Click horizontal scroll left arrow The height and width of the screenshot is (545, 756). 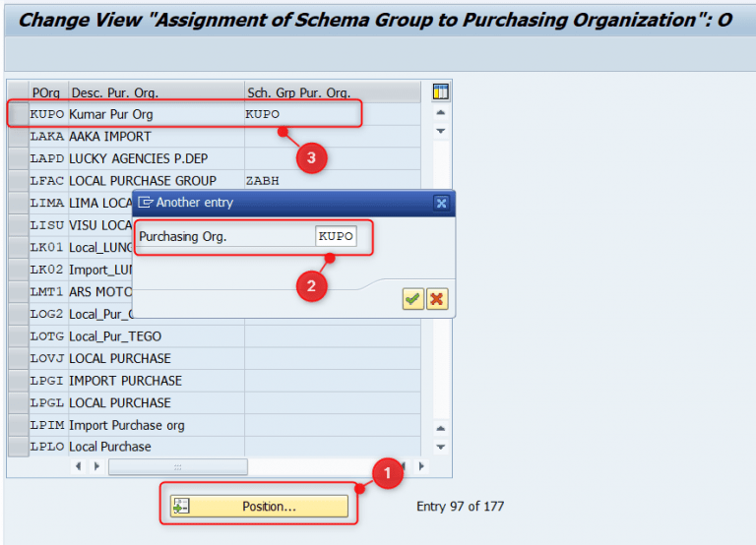coord(78,466)
